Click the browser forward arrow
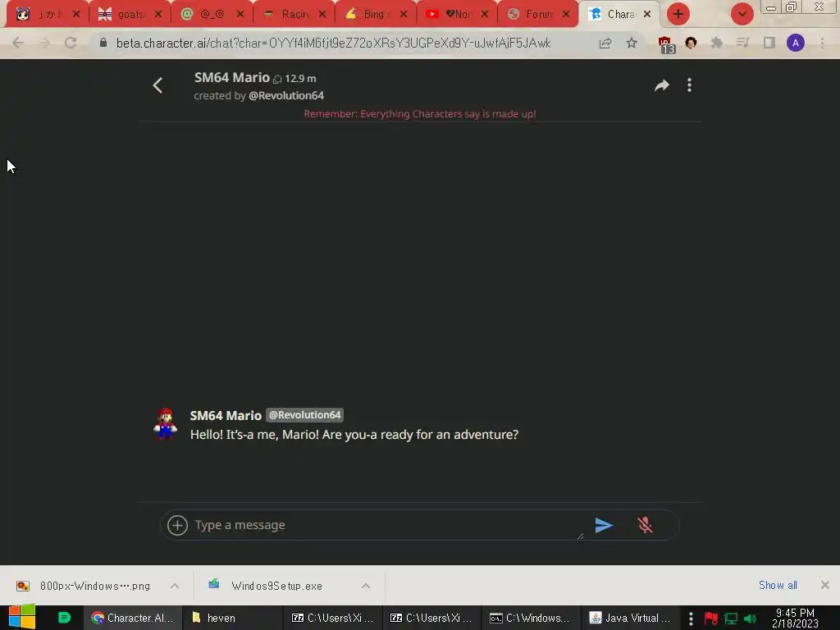The height and width of the screenshot is (630, 840). [44, 43]
